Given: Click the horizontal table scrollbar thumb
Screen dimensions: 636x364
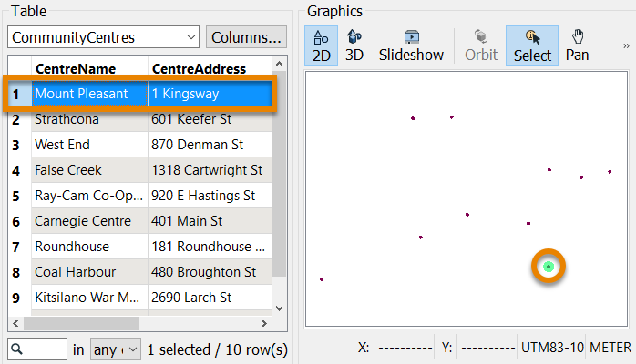Looking at the screenshot, I should tap(81, 324).
